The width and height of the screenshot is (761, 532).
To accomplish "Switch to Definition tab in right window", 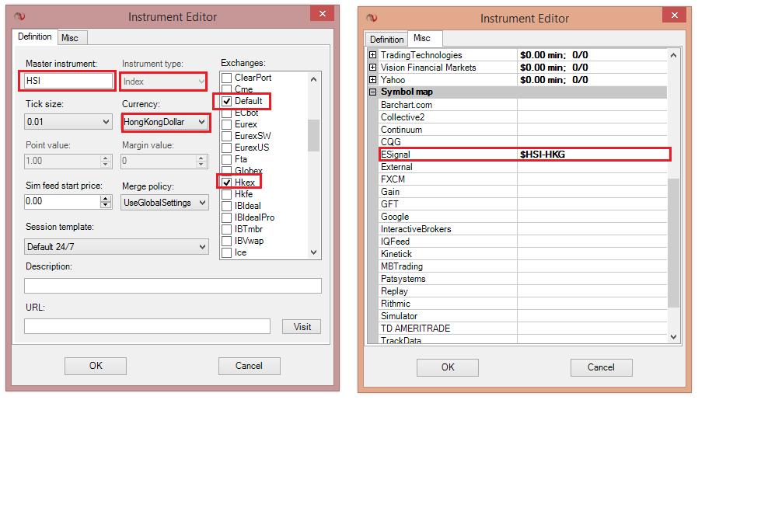I will click(386, 40).
